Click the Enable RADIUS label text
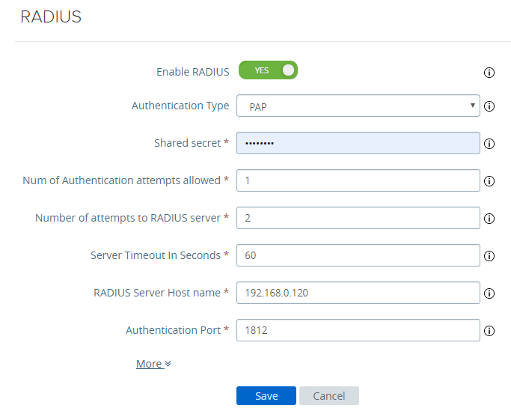Viewport: 511px width, 420px height. (x=192, y=72)
